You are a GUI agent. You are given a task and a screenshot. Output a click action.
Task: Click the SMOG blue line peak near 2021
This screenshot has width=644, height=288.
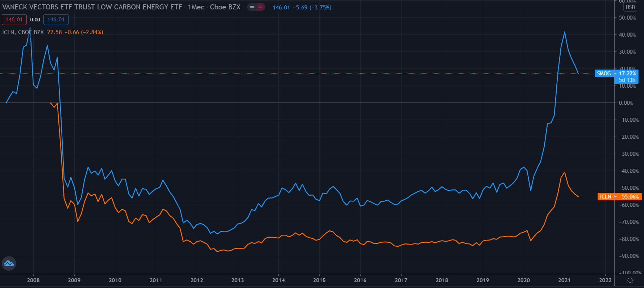click(565, 32)
